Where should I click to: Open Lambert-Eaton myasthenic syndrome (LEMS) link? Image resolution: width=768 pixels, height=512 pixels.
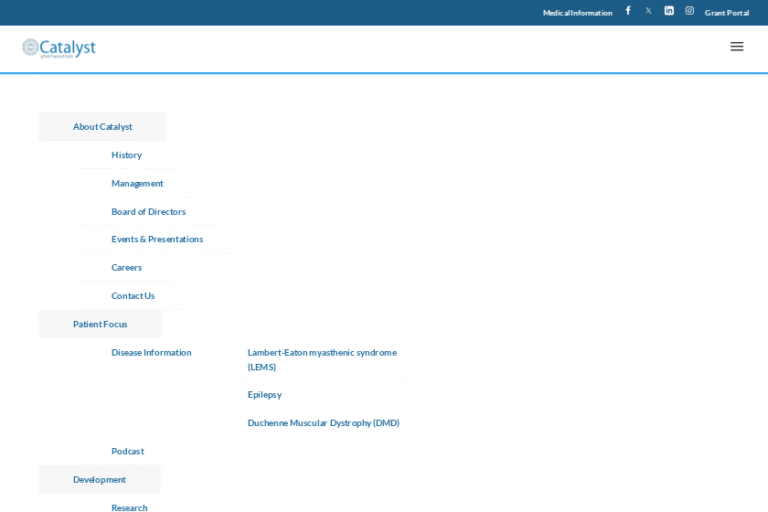click(x=321, y=359)
